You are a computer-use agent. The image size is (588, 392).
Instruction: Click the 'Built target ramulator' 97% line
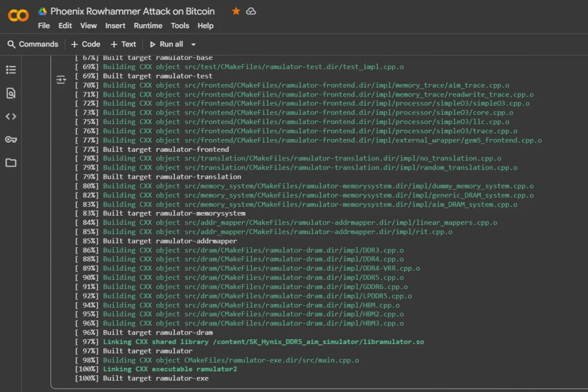(133, 351)
